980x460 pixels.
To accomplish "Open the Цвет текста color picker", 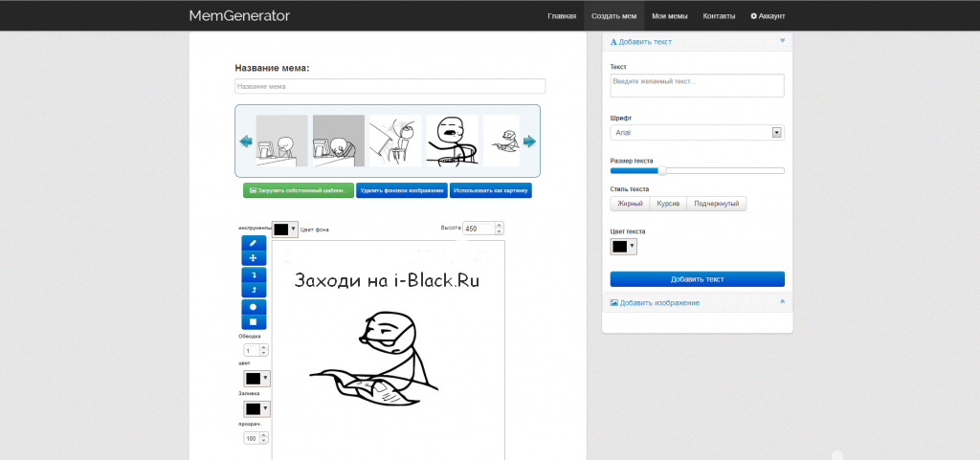I will 624,247.
